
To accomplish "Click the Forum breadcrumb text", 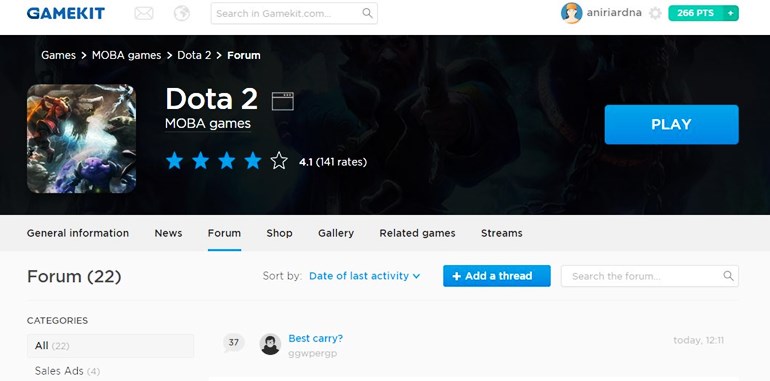I will (244, 55).
